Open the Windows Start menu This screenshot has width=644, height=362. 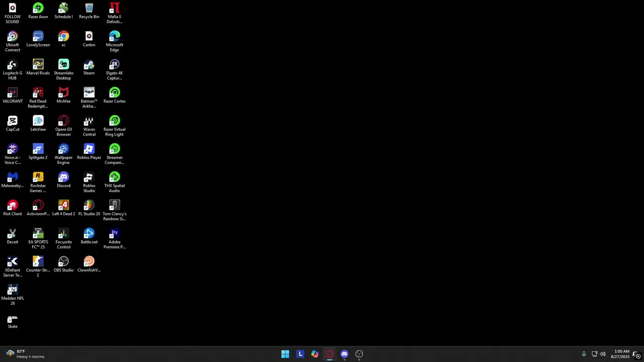pyautogui.click(x=285, y=354)
